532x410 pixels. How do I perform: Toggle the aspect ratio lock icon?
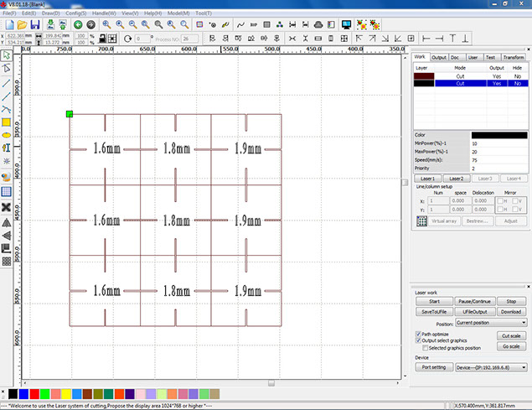coord(102,39)
